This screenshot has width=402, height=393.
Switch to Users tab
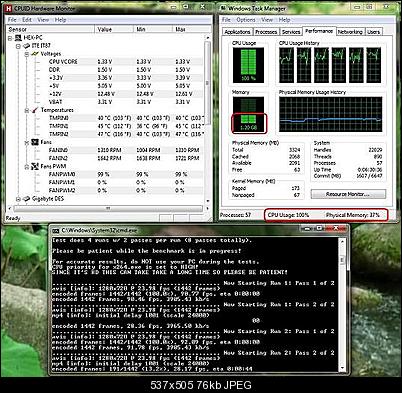(x=373, y=32)
